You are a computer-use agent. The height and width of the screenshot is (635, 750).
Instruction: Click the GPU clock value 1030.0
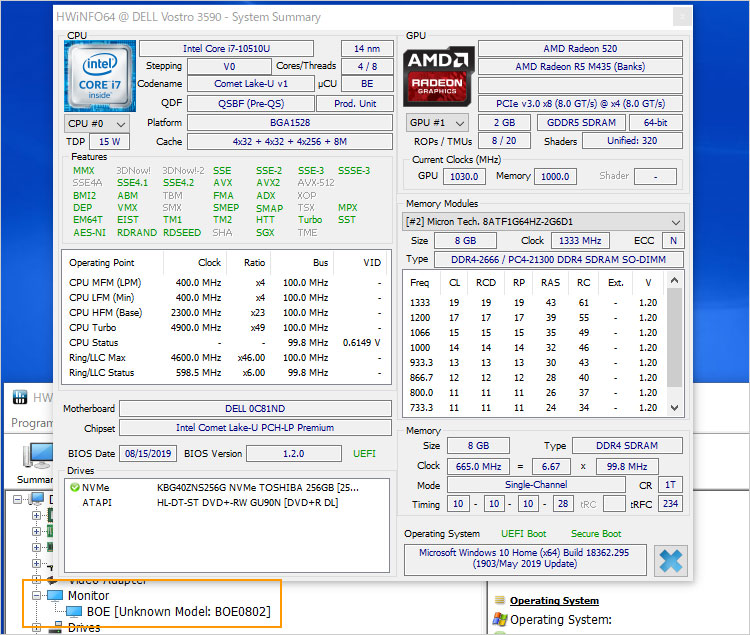pos(464,176)
